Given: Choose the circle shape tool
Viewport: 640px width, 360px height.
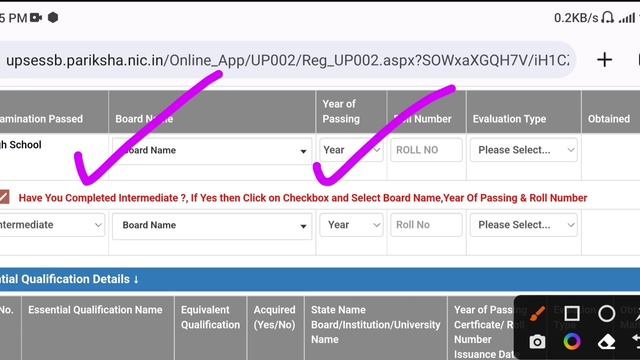Looking at the screenshot, I should [x=607, y=313].
